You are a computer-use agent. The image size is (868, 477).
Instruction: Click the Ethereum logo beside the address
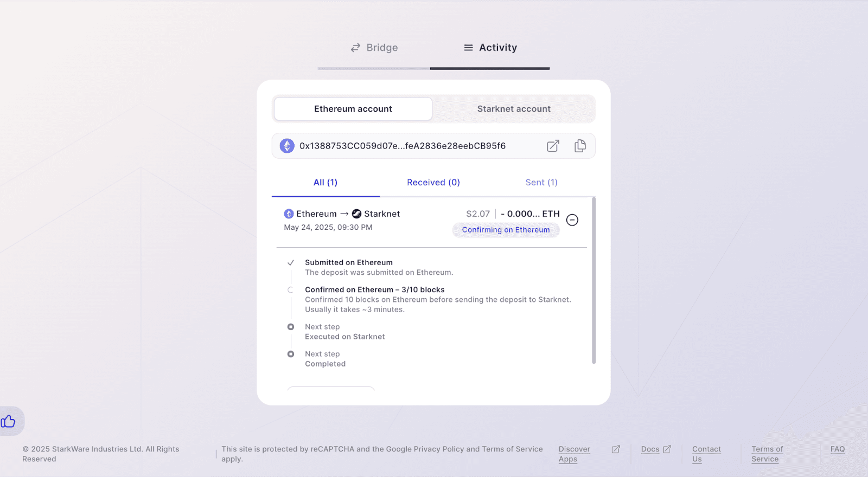[287, 146]
